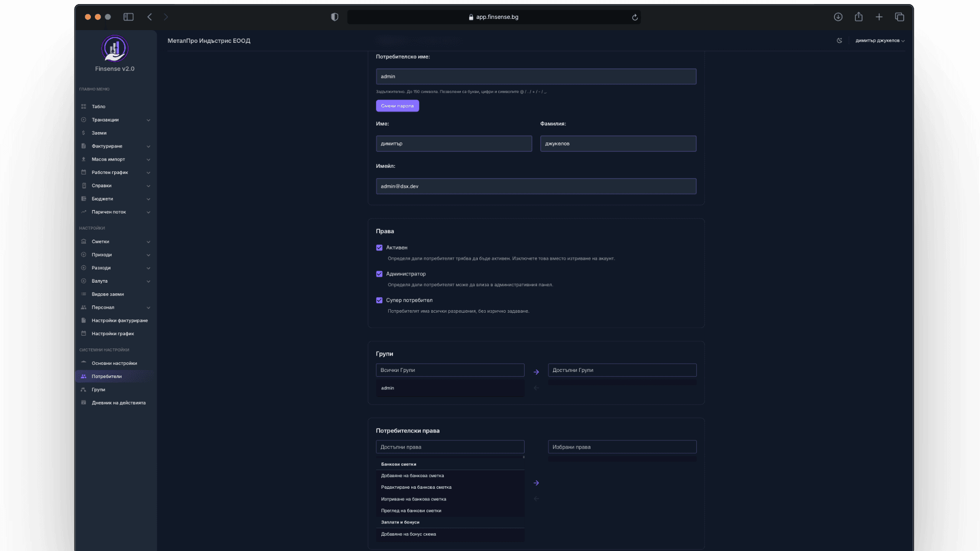Select Добавяне на банкова сметка permission
The width and height of the screenshot is (980, 551).
pyautogui.click(x=450, y=476)
